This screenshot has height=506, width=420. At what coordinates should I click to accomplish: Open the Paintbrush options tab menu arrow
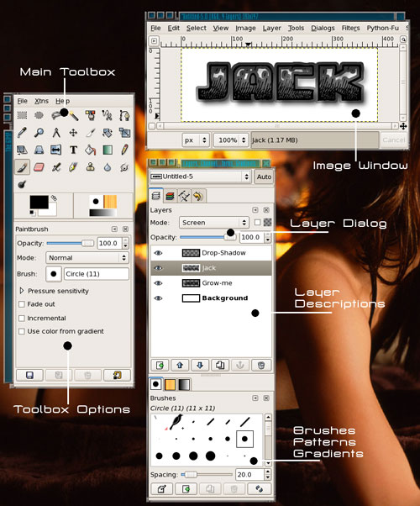pos(114,229)
